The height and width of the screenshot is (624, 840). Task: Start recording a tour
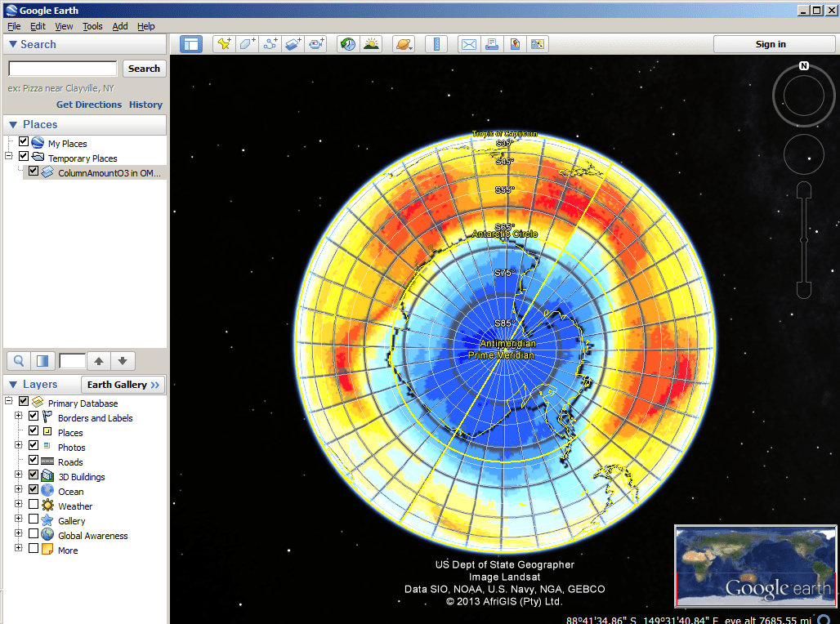[315, 43]
